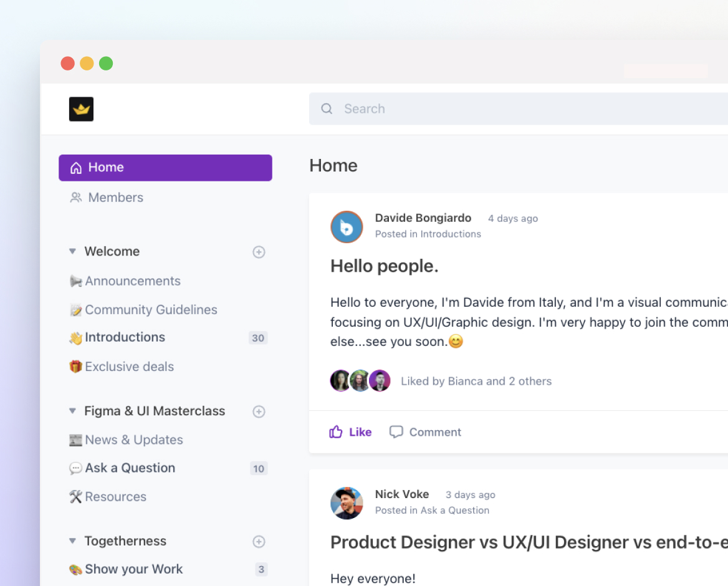
Task: Open the Product Designer vs UX/UI Designer post
Action: click(x=529, y=542)
